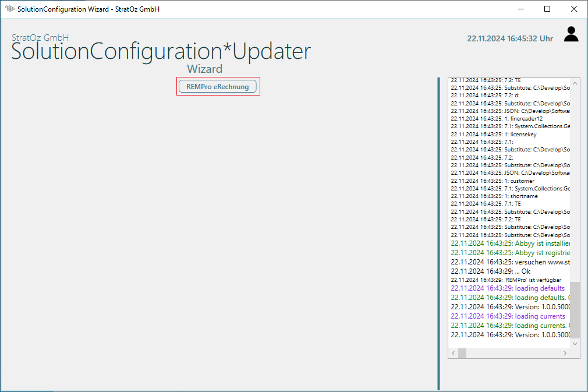Click the horizontal scrollbar thumb in log
This screenshot has width=588, height=392.
pyautogui.click(x=462, y=354)
